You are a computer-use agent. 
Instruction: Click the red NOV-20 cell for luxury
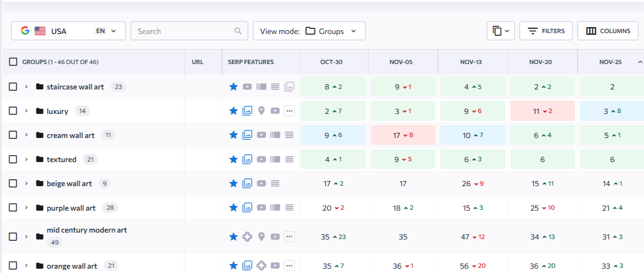[543, 111]
